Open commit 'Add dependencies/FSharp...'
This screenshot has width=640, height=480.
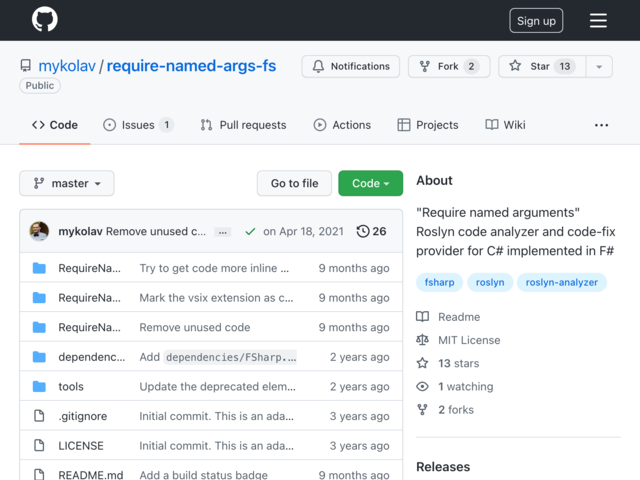(x=218, y=357)
